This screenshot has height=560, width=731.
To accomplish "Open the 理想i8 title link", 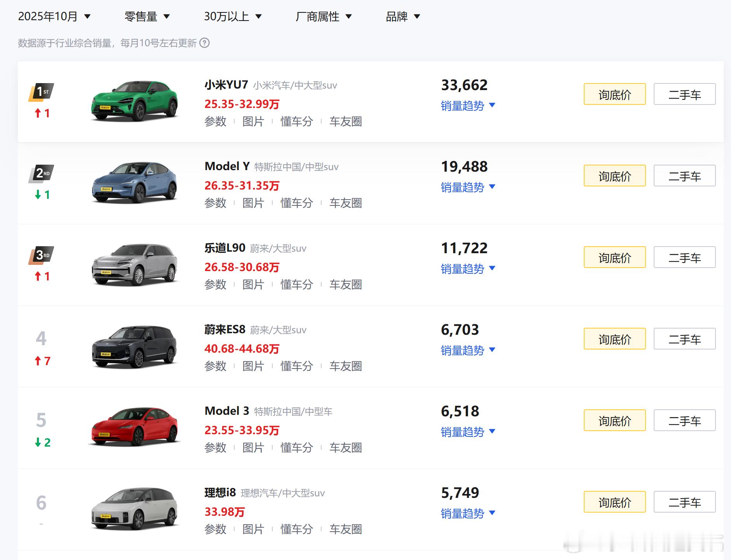I will (x=220, y=492).
